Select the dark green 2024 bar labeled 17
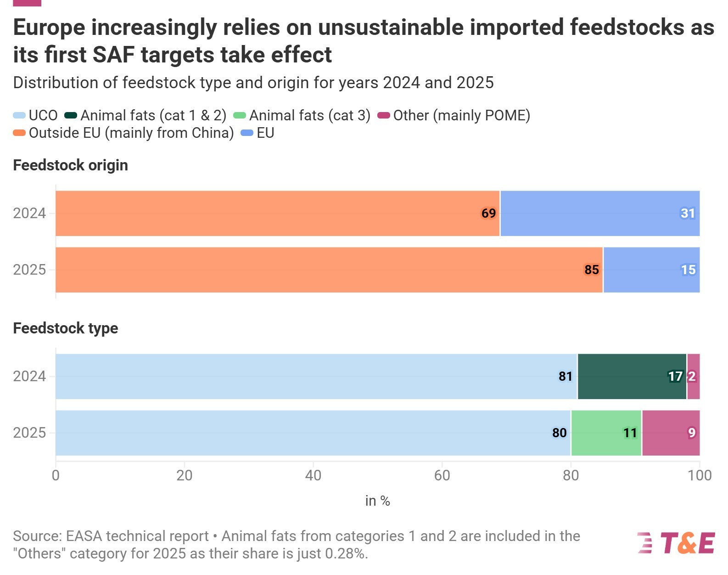Viewport: 728px width, 575px height. pos(632,377)
